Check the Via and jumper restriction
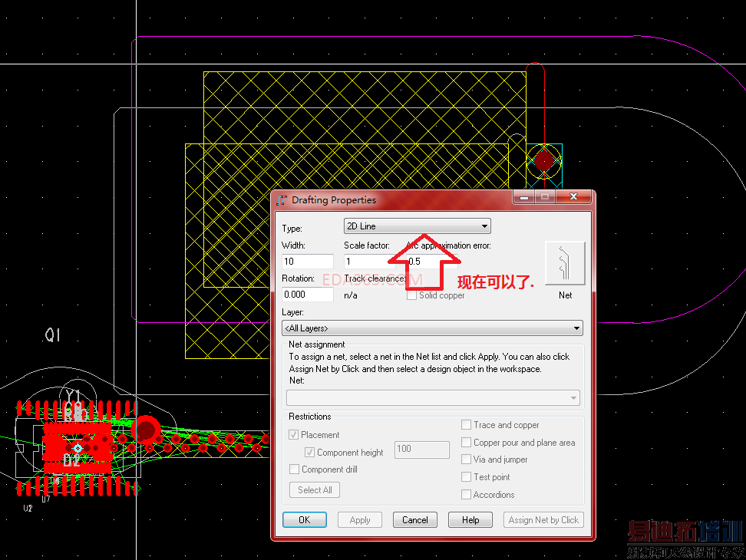Viewport: 746px width, 560px height. [467, 460]
